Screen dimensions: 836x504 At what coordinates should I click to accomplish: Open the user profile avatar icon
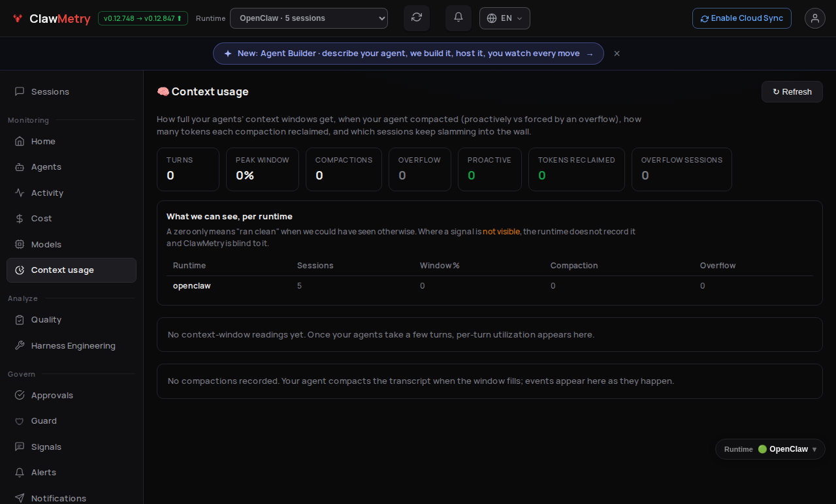tap(815, 18)
